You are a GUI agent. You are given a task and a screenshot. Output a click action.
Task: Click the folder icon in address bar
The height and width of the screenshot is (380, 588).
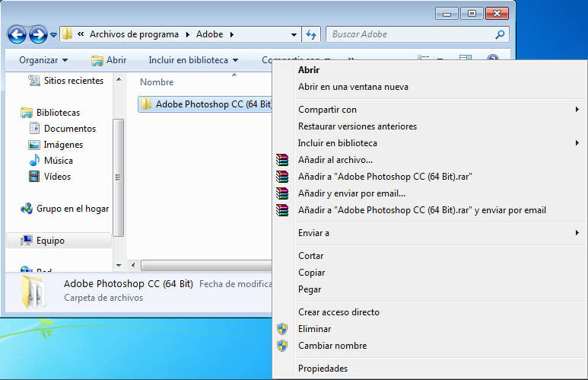67,34
